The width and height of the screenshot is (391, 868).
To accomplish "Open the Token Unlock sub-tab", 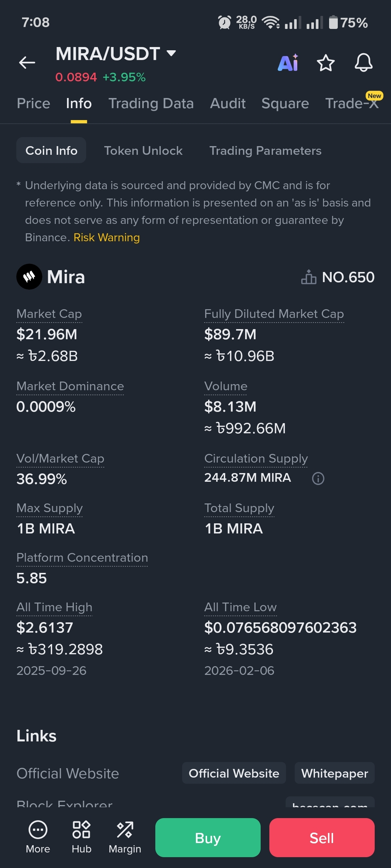I will click(x=143, y=150).
